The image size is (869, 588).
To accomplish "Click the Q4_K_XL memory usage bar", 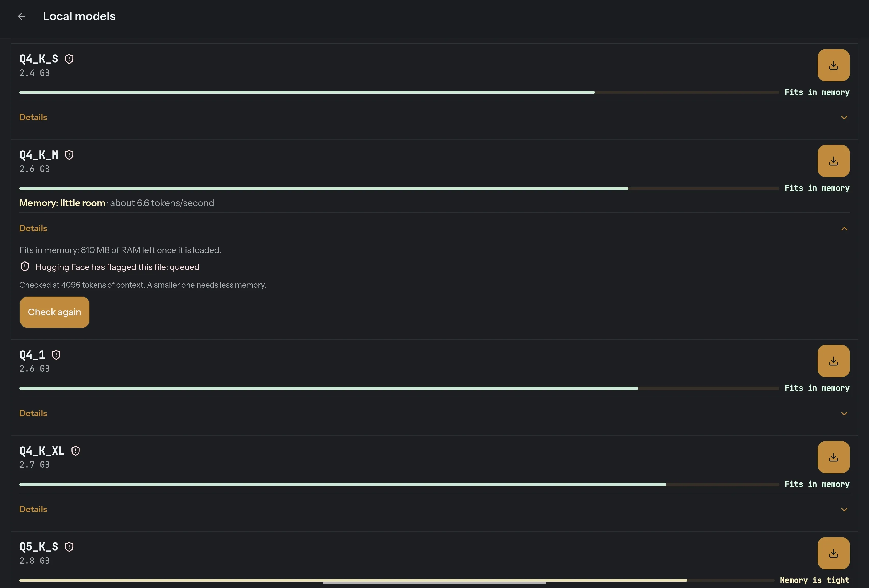I will pyautogui.click(x=399, y=485).
